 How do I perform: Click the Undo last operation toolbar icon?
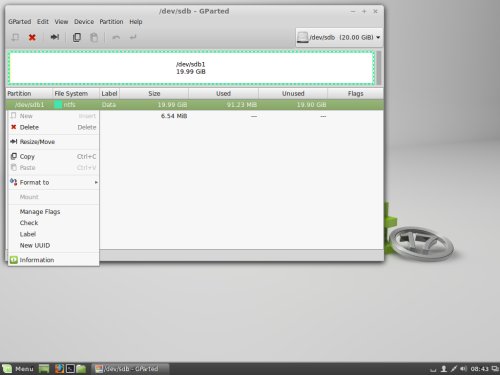[x=116, y=37]
